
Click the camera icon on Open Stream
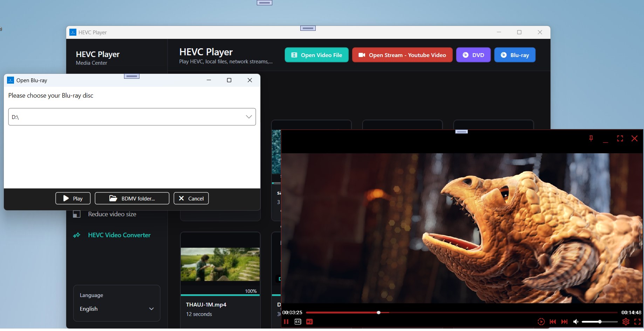(x=362, y=55)
